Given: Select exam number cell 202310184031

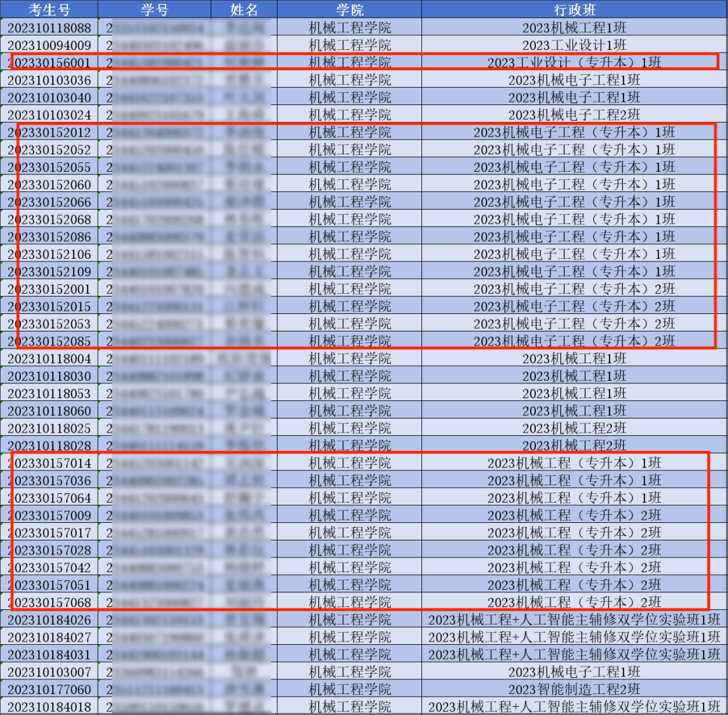Looking at the screenshot, I should point(49,654).
